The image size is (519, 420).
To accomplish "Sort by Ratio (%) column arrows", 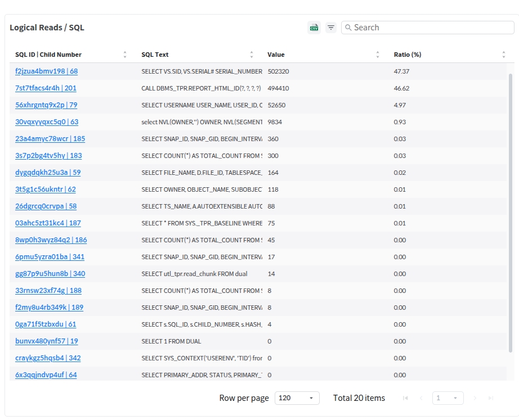I will click(504, 55).
